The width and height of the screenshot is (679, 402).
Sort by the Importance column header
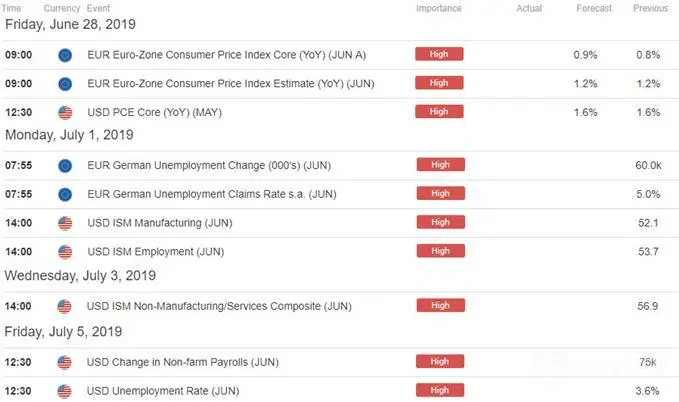tap(439, 8)
